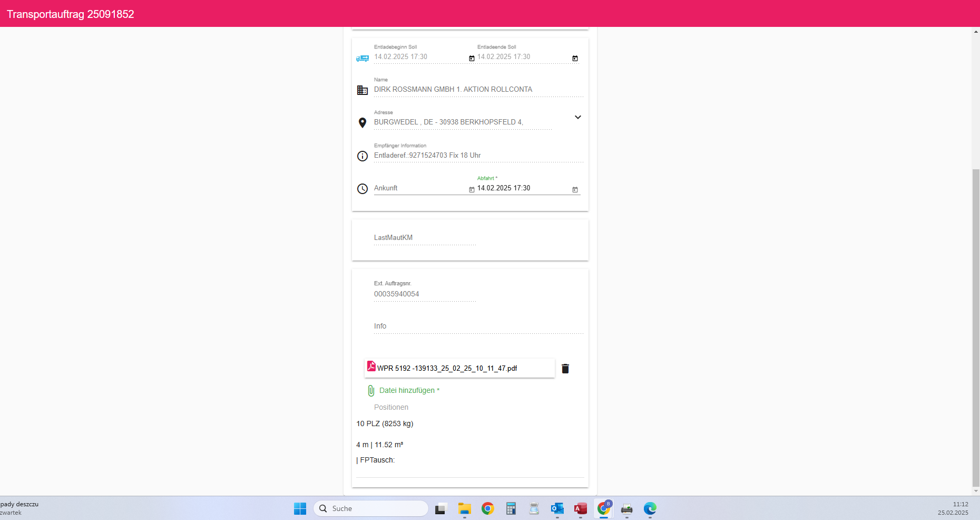Click the location pin icon beside Adresse
Viewport: 980px width, 520px height.
362,123
